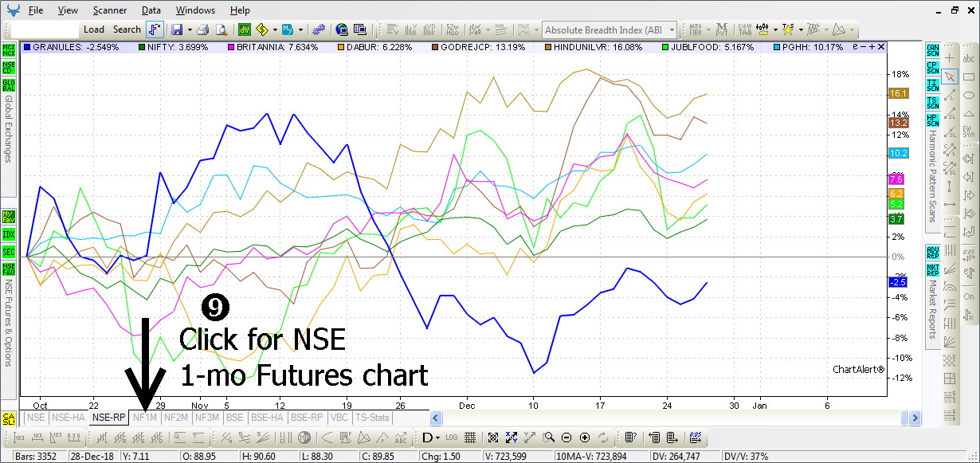Viewport: 980px width, 463px height.
Task: Open the Scanner menu
Action: click(x=109, y=10)
